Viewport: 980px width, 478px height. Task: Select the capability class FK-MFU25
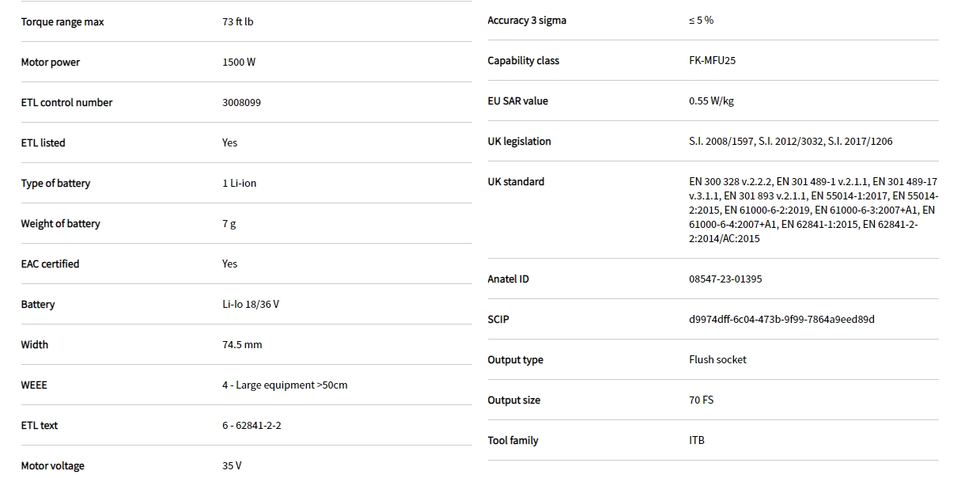click(x=712, y=61)
